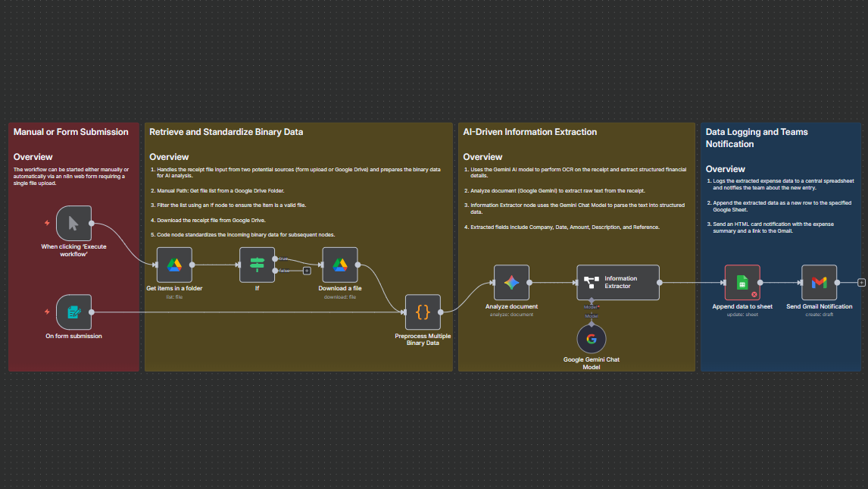868x489 pixels.
Task: Click the 'Retrieve and Standardize Binary Data' note title
Action: tap(227, 131)
